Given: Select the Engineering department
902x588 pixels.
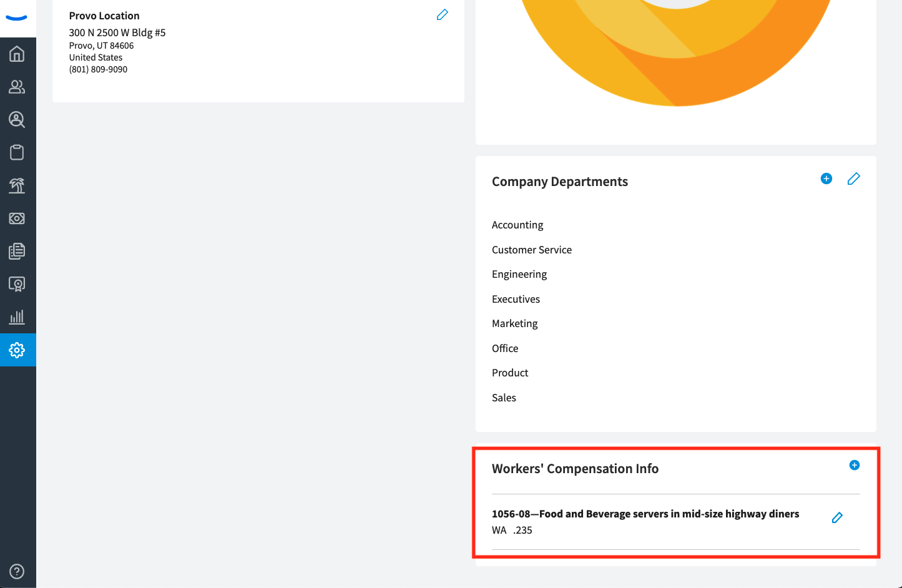Looking at the screenshot, I should [x=519, y=275].
